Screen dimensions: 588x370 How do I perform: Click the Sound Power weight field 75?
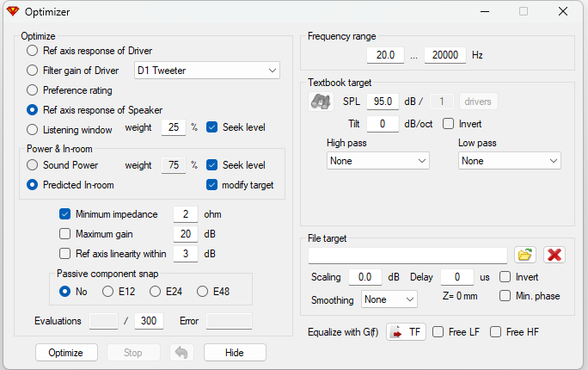click(x=174, y=165)
